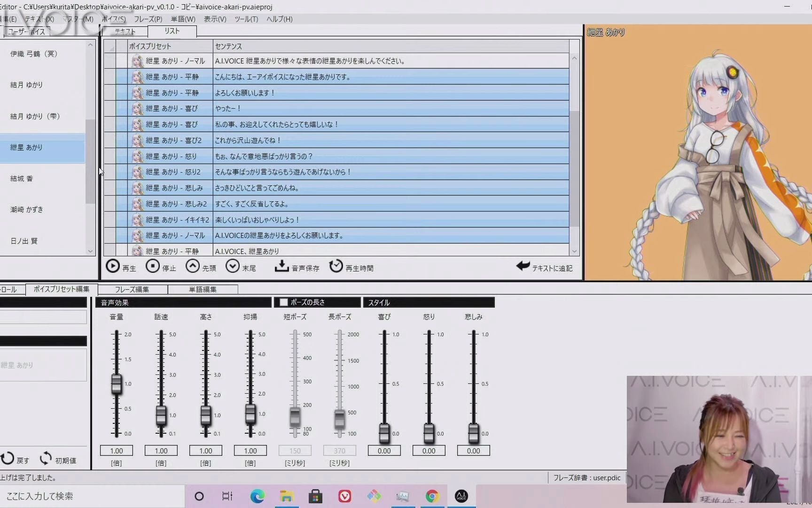Click the センテンス column header
This screenshot has width=812, height=508.
391,46
